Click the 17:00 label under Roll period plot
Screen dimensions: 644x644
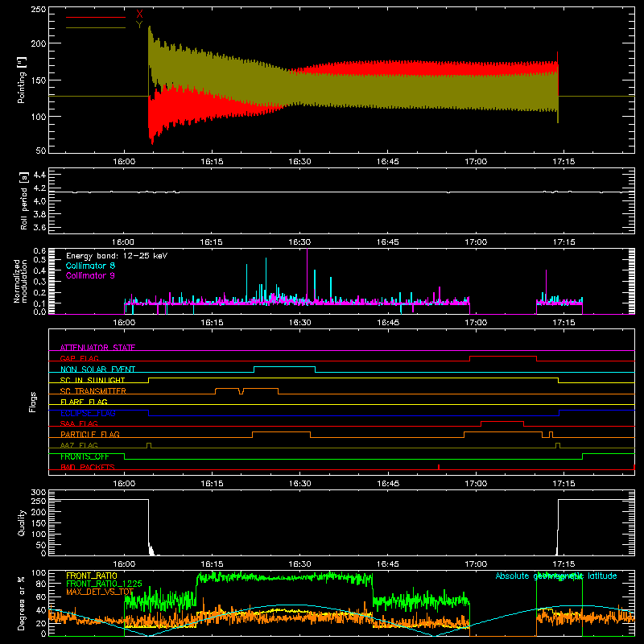[x=476, y=242]
